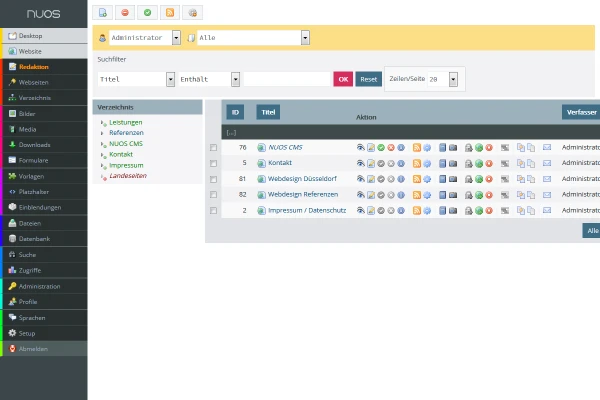
Task: Open the Landeseiten directory link
Action: [128, 176]
